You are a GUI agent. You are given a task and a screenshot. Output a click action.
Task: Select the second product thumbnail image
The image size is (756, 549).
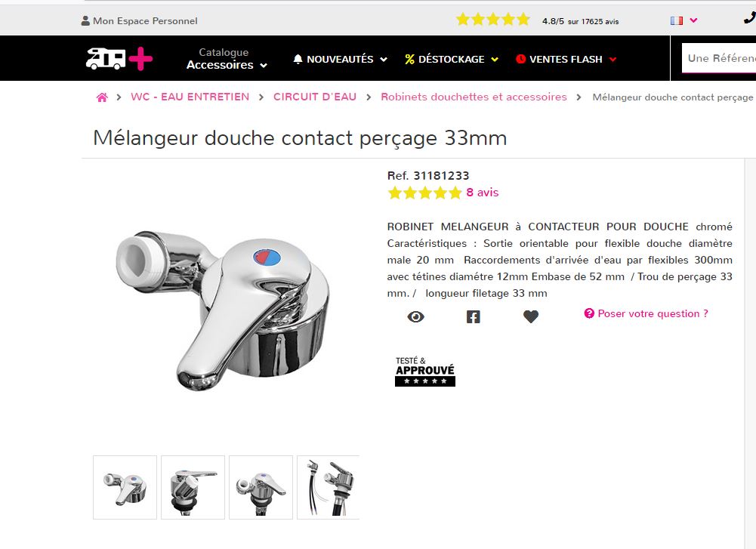click(193, 487)
